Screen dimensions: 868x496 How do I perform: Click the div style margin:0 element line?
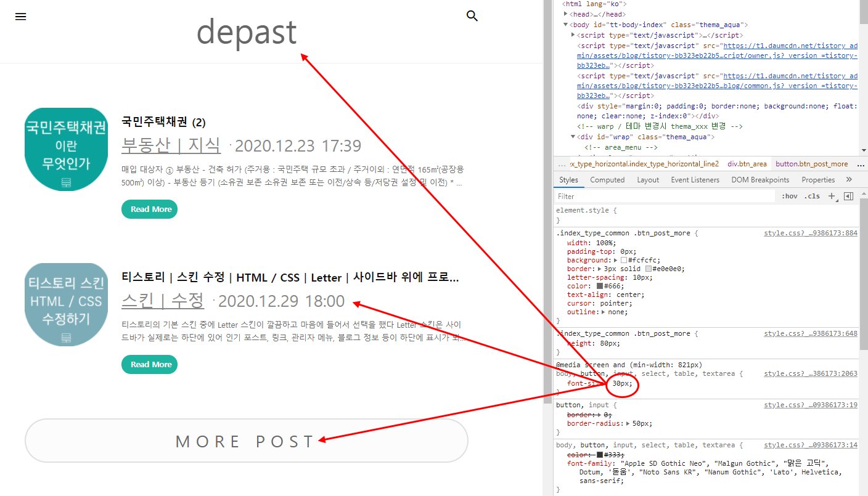(x=717, y=111)
